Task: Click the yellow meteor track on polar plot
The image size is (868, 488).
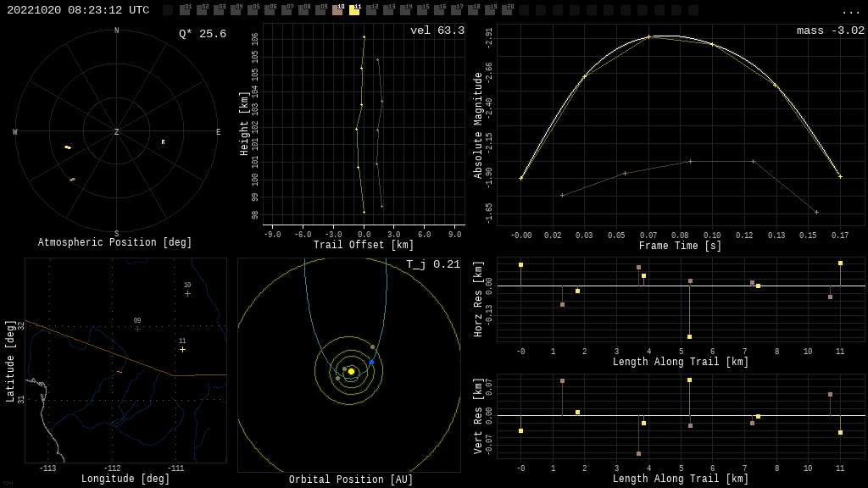Action: [68, 147]
